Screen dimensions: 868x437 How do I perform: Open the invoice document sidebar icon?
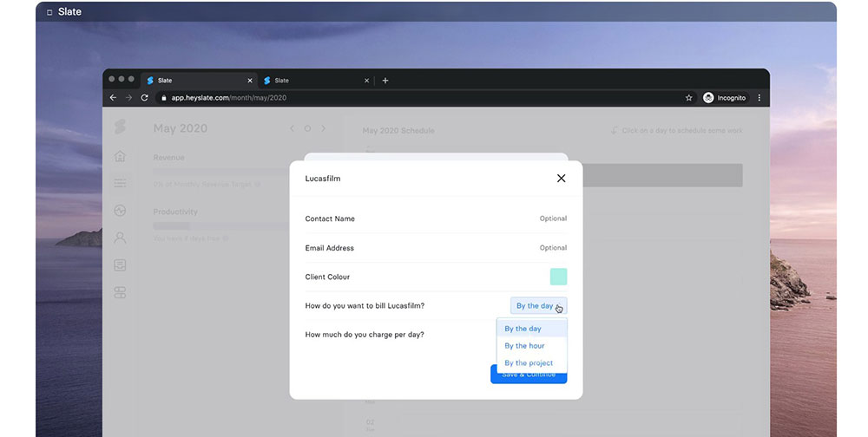(120, 265)
